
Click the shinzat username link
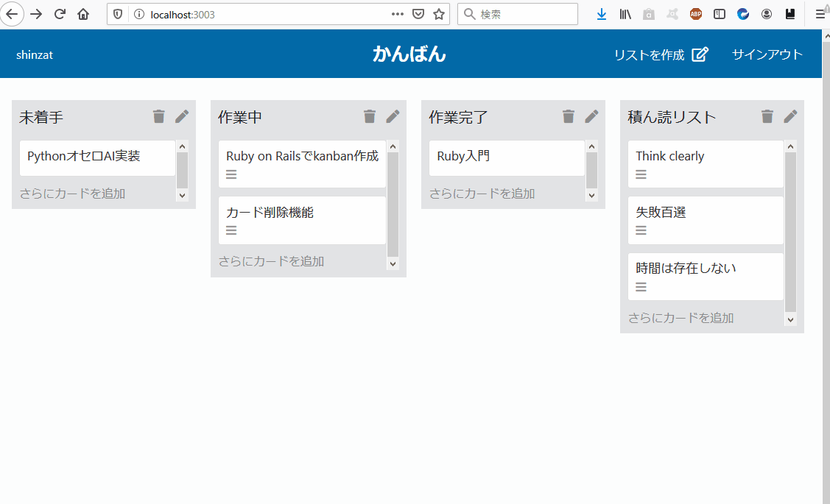pos(34,54)
